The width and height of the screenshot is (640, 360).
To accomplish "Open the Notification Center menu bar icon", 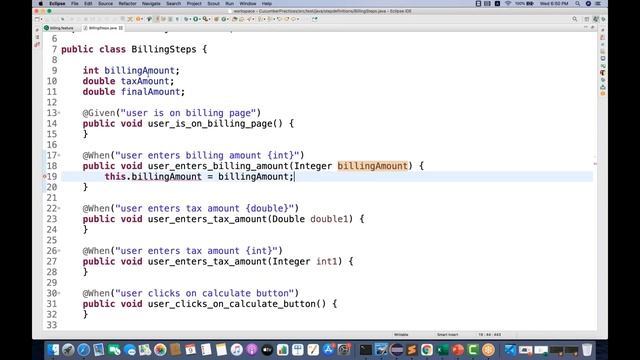I will point(598,3).
